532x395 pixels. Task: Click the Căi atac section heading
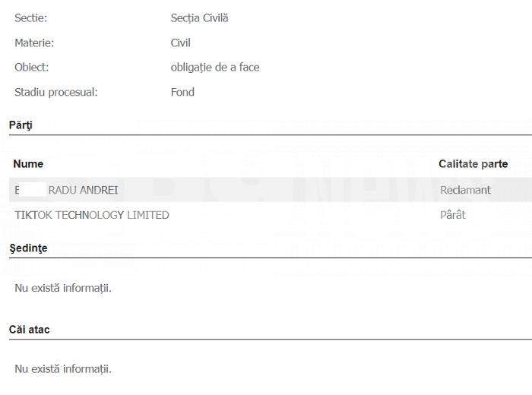point(30,330)
